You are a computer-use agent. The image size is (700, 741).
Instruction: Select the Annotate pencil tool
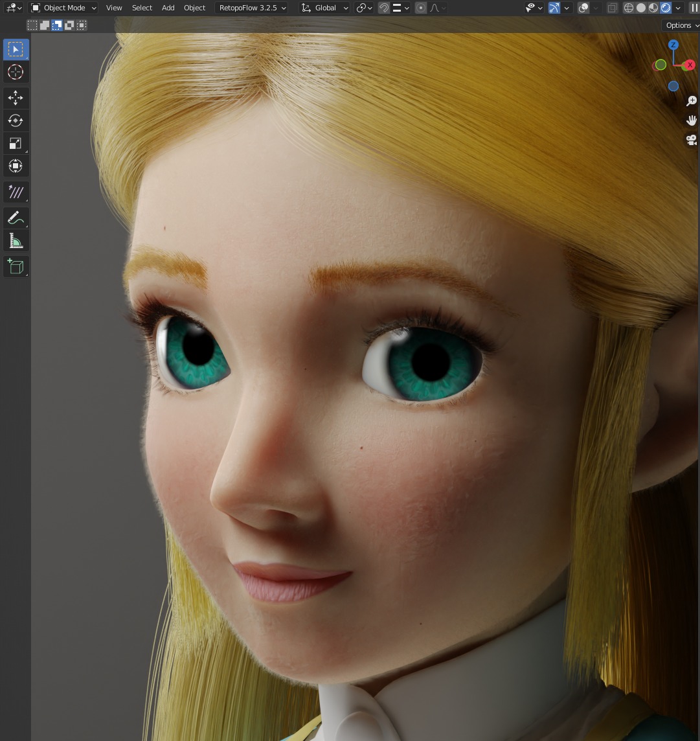click(x=16, y=218)
